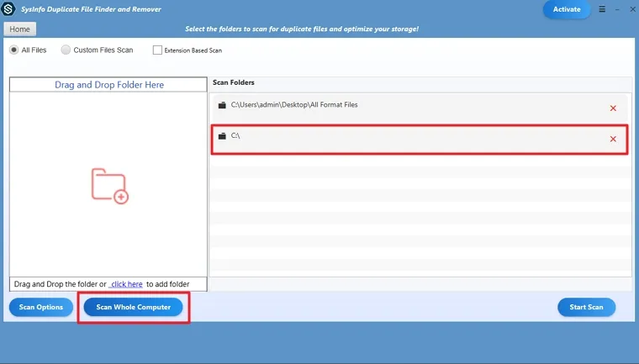Image resolution: width=639 pixels, height=364 pixels.
Task: Click Scan Whole Computer button
Action: (133, 307)
